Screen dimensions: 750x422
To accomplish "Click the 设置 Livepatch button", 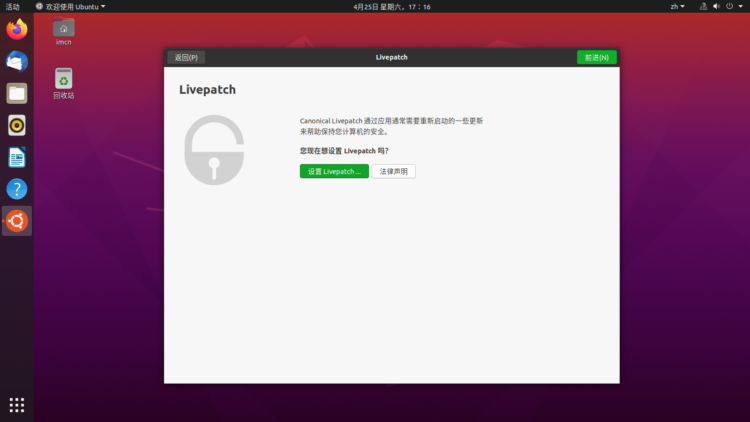I will click(x=334, y=171).
